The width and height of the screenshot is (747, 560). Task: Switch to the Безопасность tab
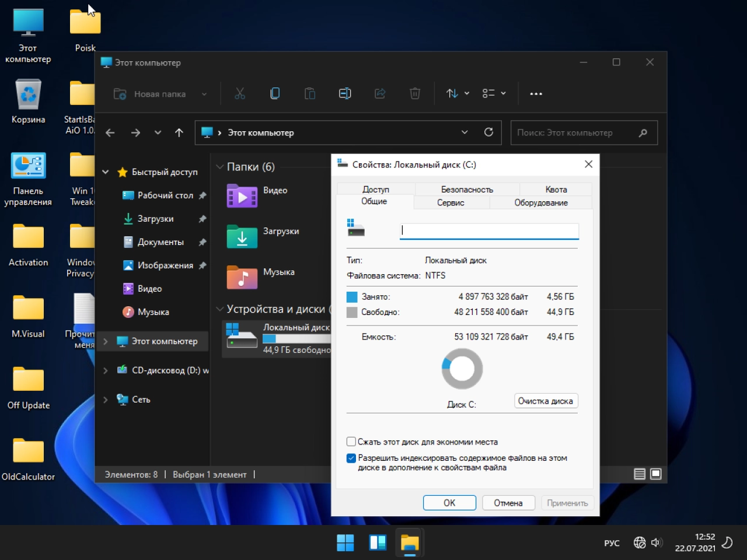click(x=467, y=189)
